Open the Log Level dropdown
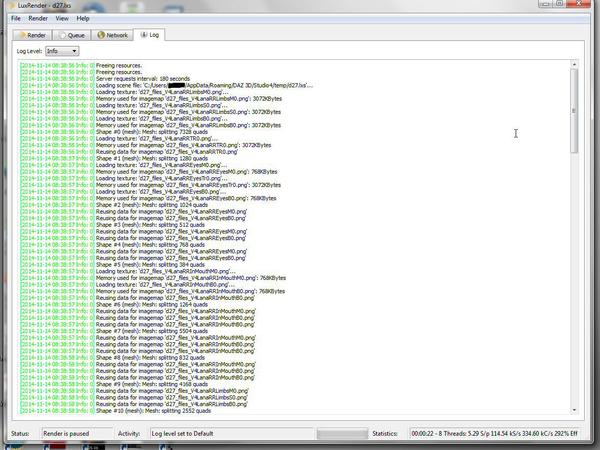Image resolution: width=600 pixels, height=450 pixels. tap(62, 51)
